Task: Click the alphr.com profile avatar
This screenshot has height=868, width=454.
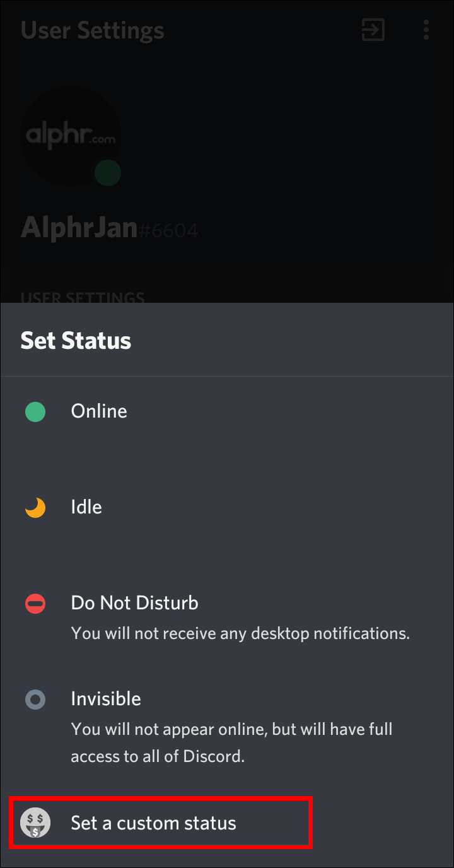Action: point(70,136)
